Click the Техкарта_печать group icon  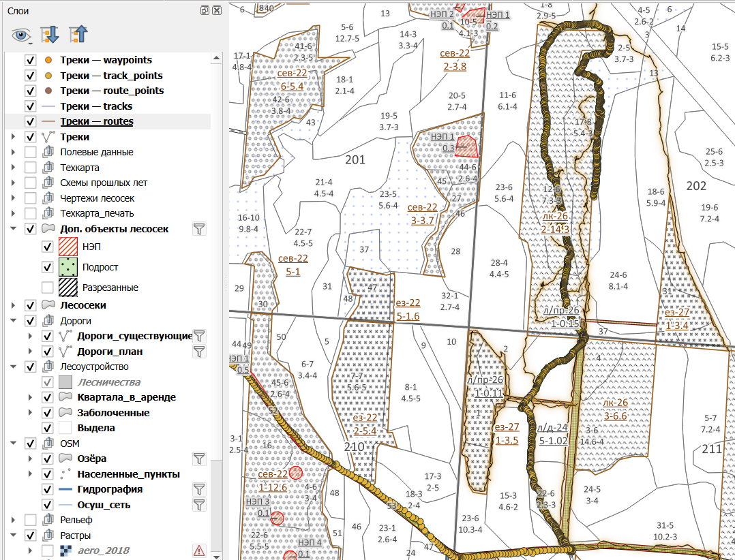pyautogui.click(x=48, y=213)
